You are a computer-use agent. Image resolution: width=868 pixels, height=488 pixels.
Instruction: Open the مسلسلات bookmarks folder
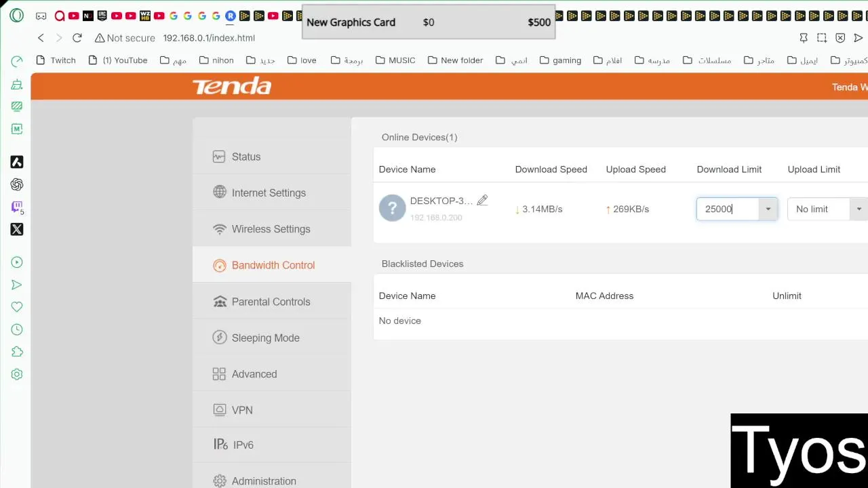pyautogui.click(x=707, y=60)
